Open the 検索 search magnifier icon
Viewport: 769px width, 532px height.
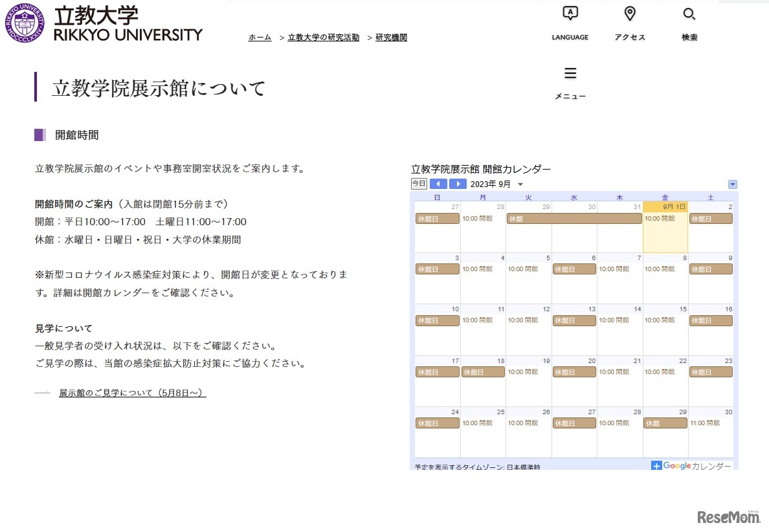(x=689, y=14)
